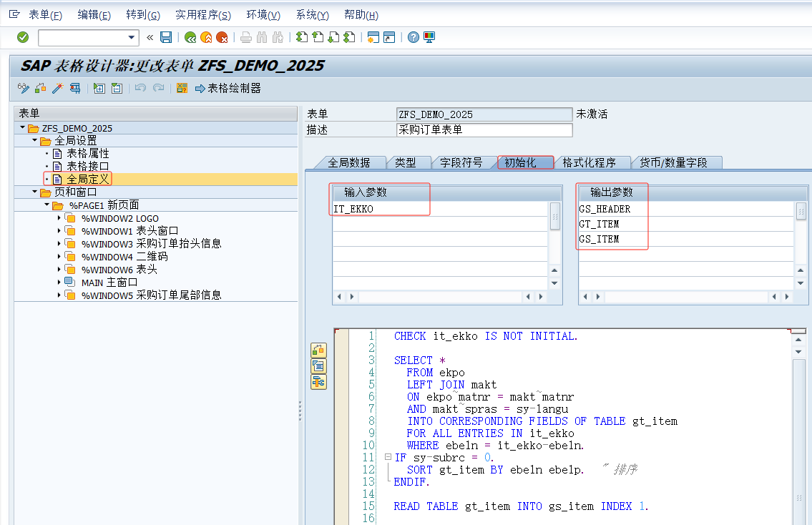
Task: Expand the %WINDOW3 采购订单抬头信息 node
Action: click(59, 243)
